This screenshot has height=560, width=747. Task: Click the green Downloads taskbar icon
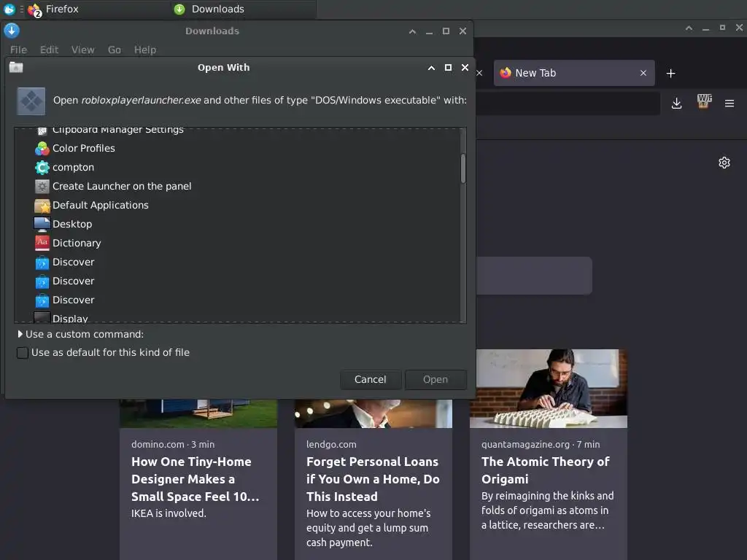click(179, 9)
